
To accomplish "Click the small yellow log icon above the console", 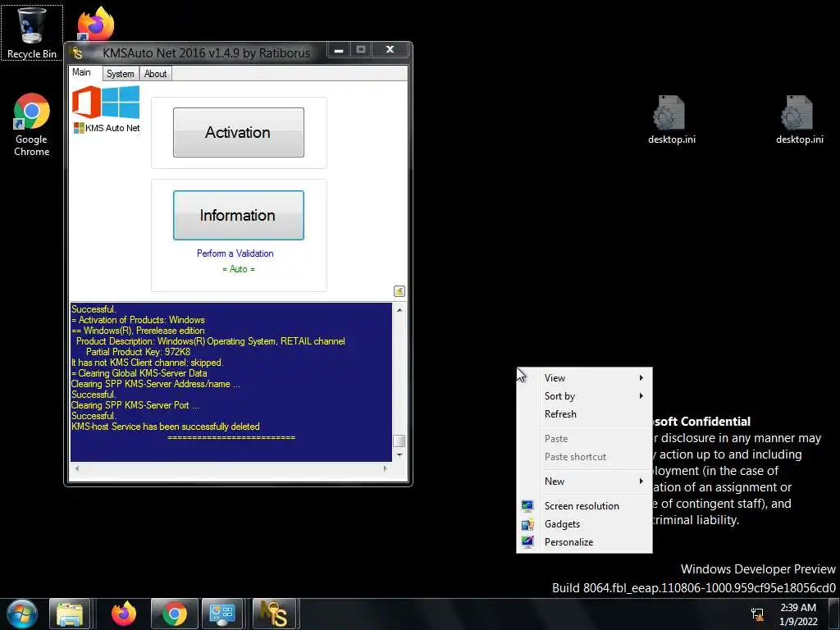I will point(399,291).
